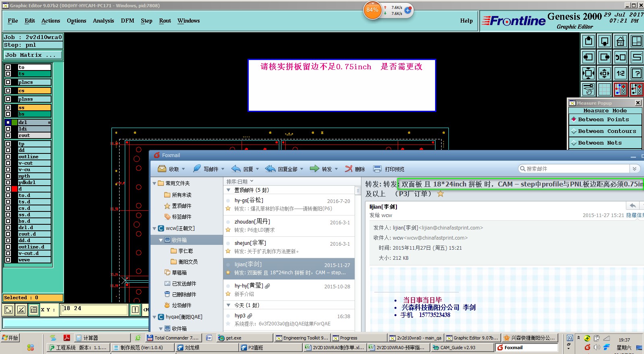644x354 pixels.
Task: Open the Analysis menu
Action: click(x=103, y=21)
